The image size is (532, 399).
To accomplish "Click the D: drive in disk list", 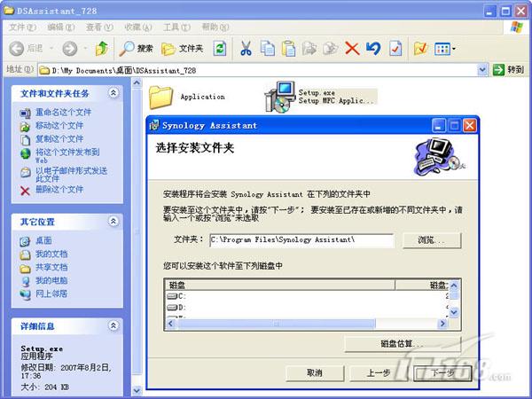I will pos(176,308).
